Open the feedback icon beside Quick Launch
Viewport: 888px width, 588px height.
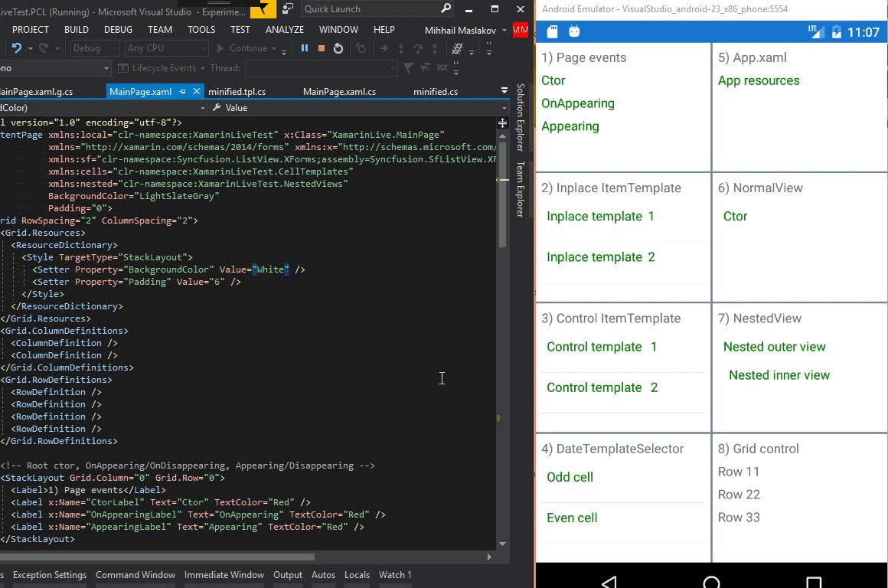(288, 9)
